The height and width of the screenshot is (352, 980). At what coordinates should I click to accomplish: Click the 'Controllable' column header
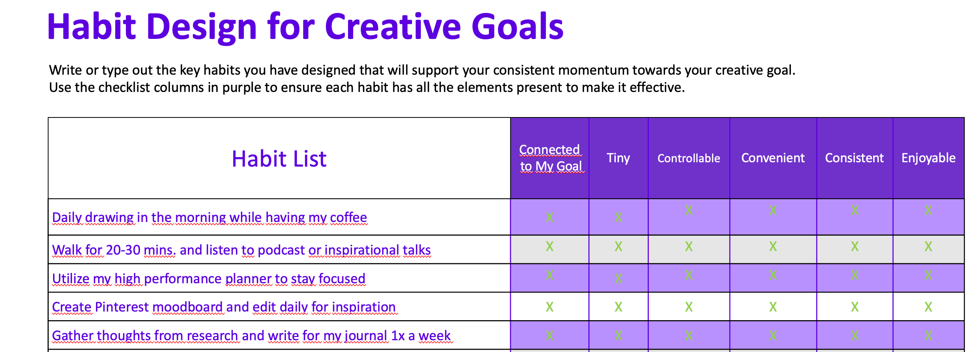[x=689, y=158]
